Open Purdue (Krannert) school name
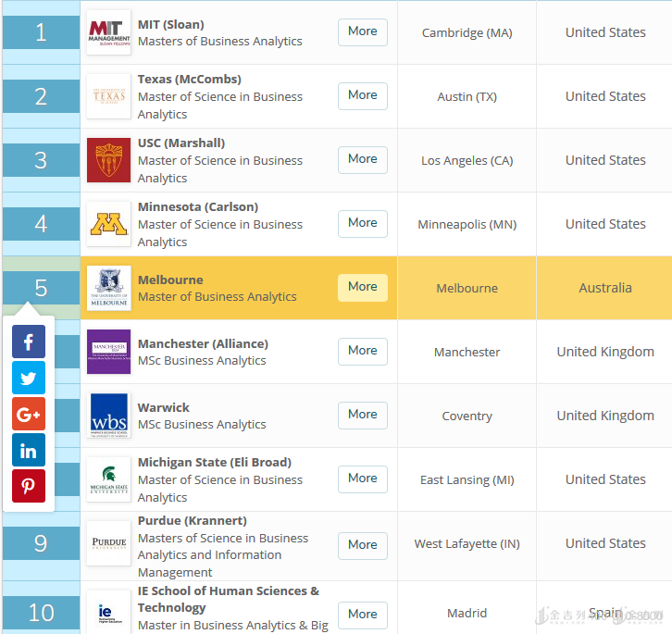The image size is (672, 634). coord(192,521)
